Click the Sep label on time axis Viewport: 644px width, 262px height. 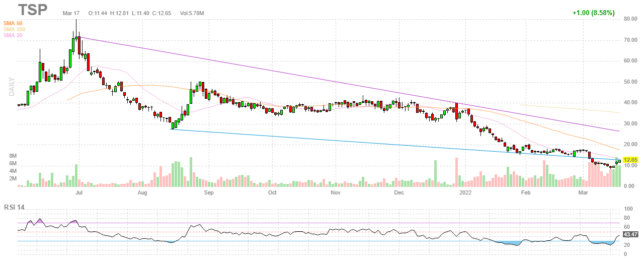click(x=209, y=192)
